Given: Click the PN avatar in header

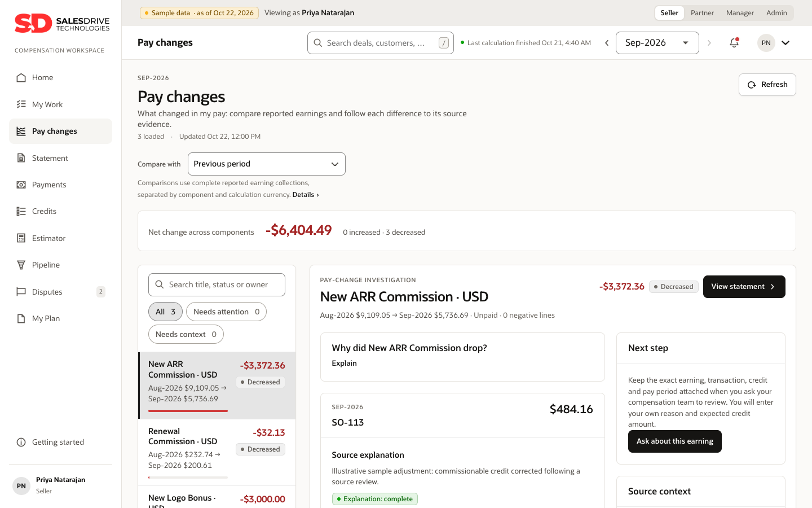Looking at the screenshot, I should pos(766,43).
